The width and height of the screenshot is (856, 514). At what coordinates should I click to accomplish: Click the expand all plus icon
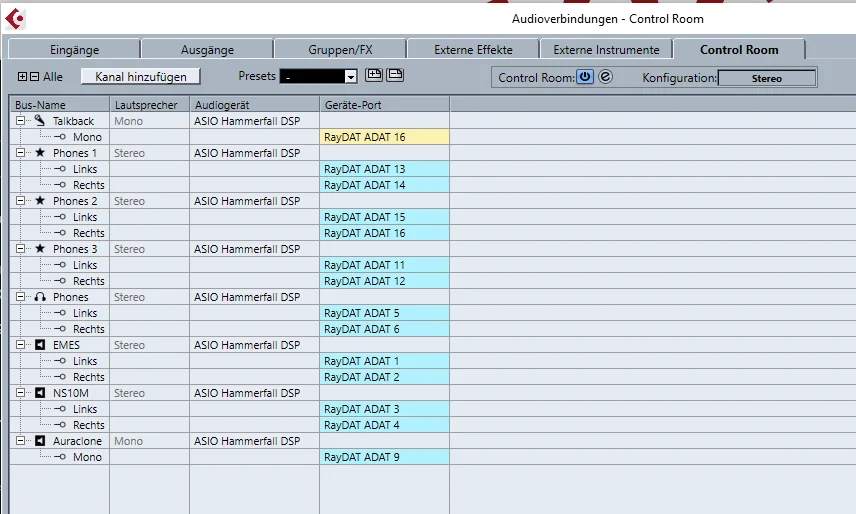(22, 76)
